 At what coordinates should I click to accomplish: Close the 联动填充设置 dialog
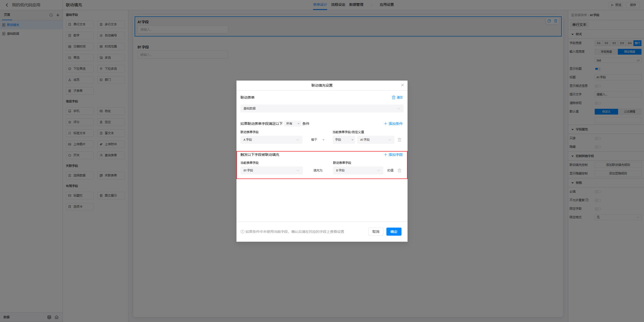(403, 85)
